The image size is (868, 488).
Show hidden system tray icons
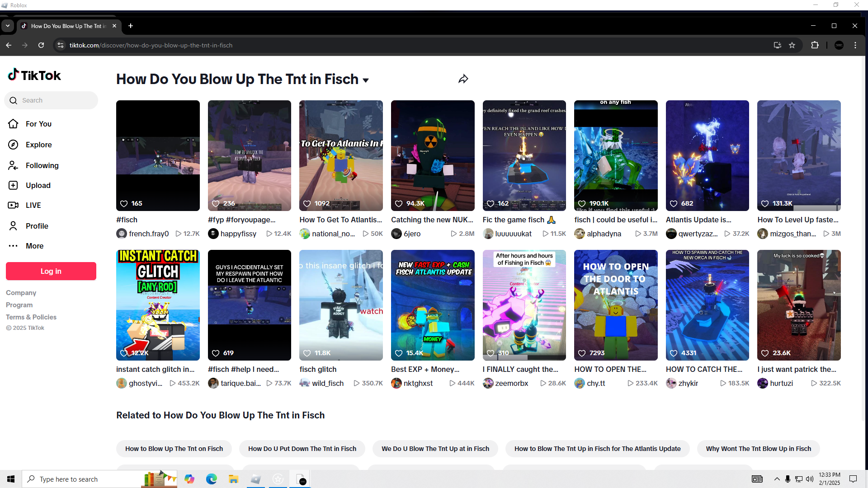click(777, 479)
